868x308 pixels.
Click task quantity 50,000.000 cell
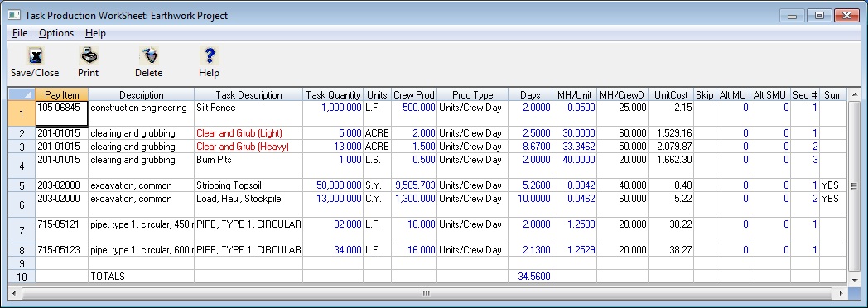click(333, 185)
